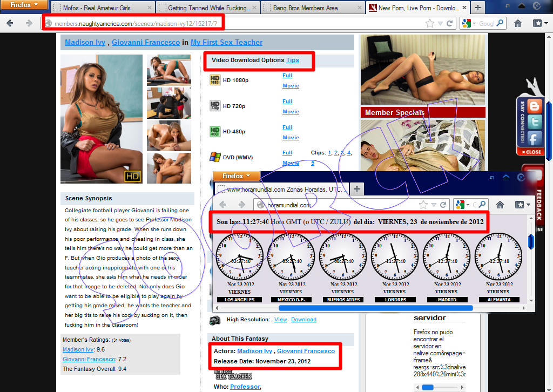Click the Full Movie link for HD 480p
The image size is (553, 392).
pos(291,132)
